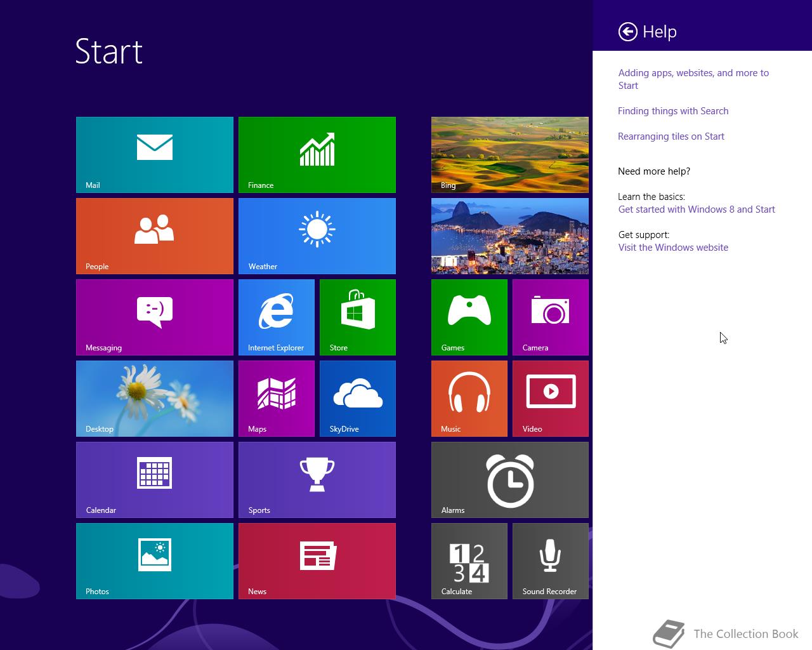
Task: Launch the Sound Recorder tile
Action: pyautogui.click(x=551, y=561)
